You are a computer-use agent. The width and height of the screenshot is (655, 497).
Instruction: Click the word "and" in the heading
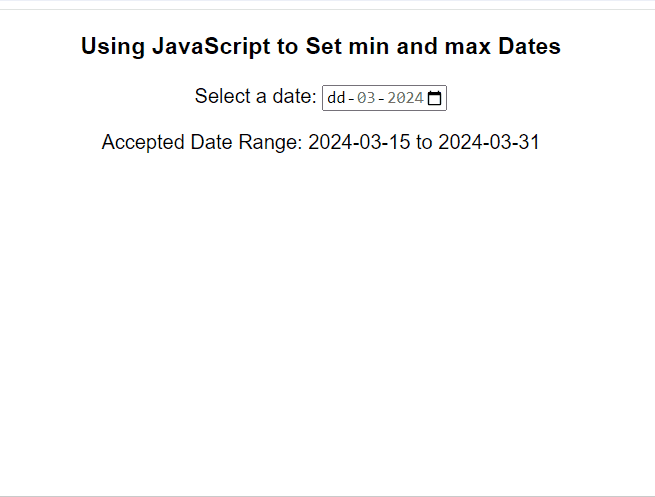point(414,46)
